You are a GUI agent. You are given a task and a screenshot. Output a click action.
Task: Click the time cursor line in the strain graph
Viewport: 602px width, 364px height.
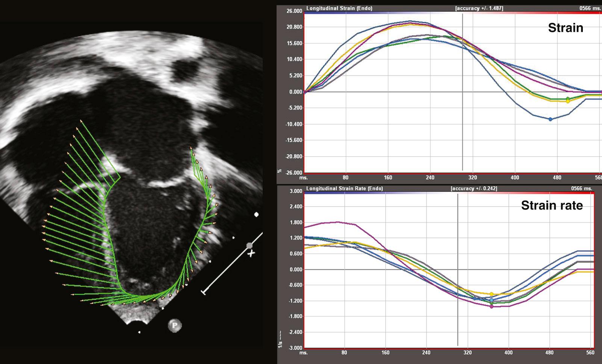(x=463, y=92)
